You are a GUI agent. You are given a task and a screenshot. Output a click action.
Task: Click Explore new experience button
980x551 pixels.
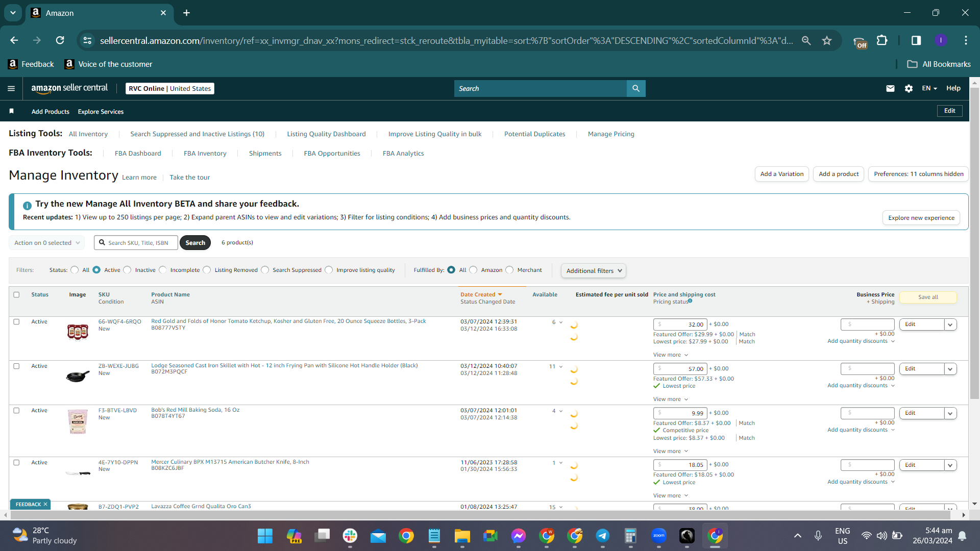[x=921, y=218]
